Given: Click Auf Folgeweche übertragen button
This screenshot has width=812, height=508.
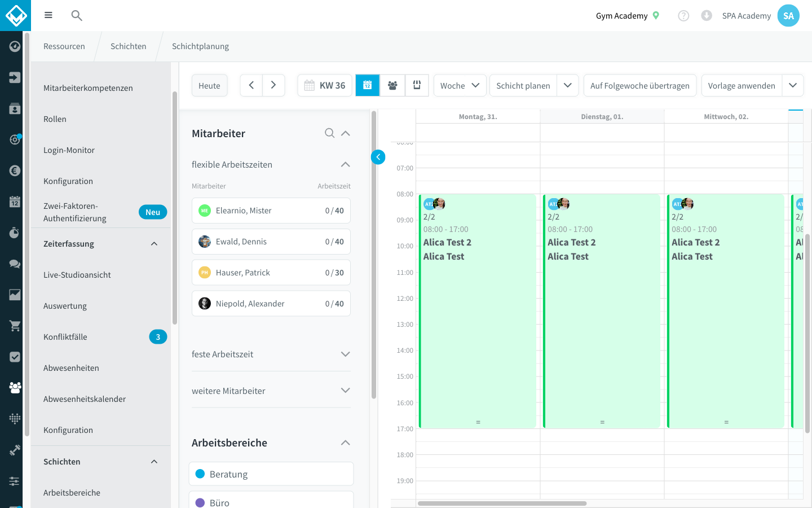Looking at the screenshot, I should tap(640, 85).
